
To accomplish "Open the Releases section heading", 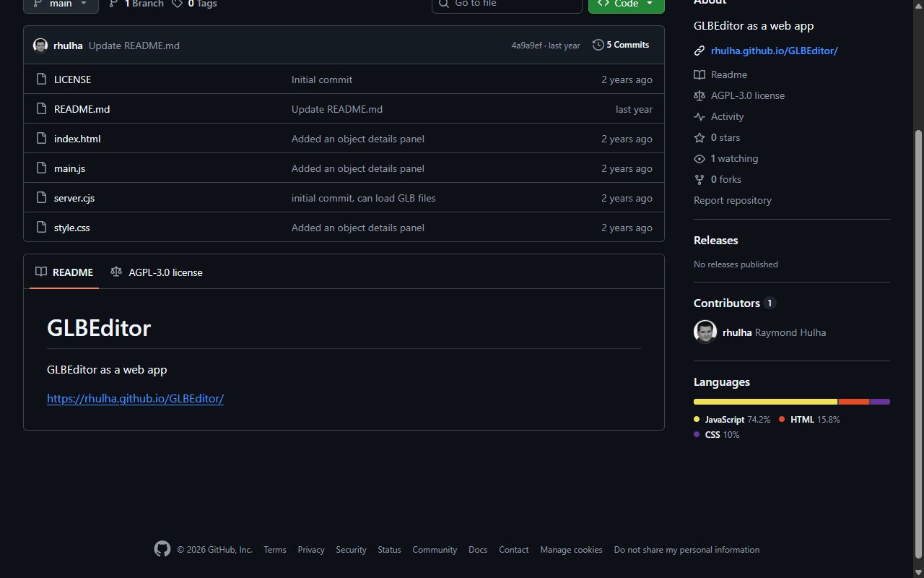I will point(715,241).
